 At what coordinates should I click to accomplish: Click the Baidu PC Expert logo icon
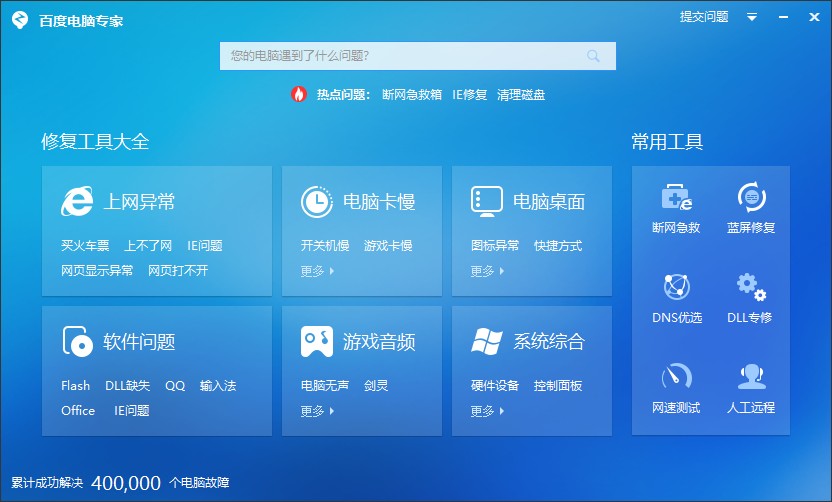(20, 20)
